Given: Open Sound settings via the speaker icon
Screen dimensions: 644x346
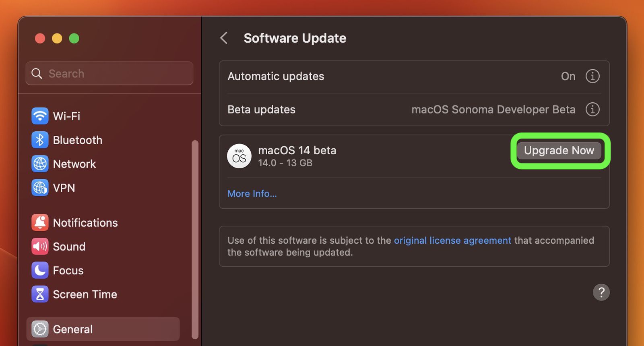Looking at the screenshot, I should click(x=40, y=246).
